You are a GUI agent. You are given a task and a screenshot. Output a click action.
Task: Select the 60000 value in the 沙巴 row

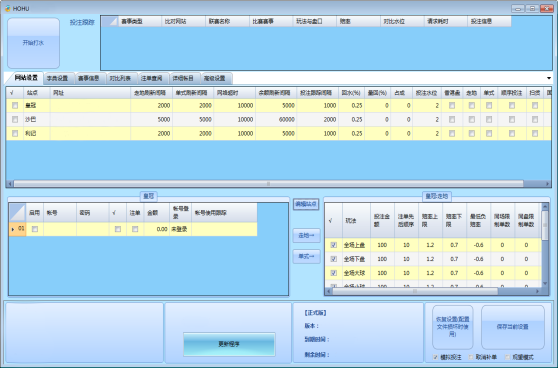pyautogui.click(x=276, y=120)
